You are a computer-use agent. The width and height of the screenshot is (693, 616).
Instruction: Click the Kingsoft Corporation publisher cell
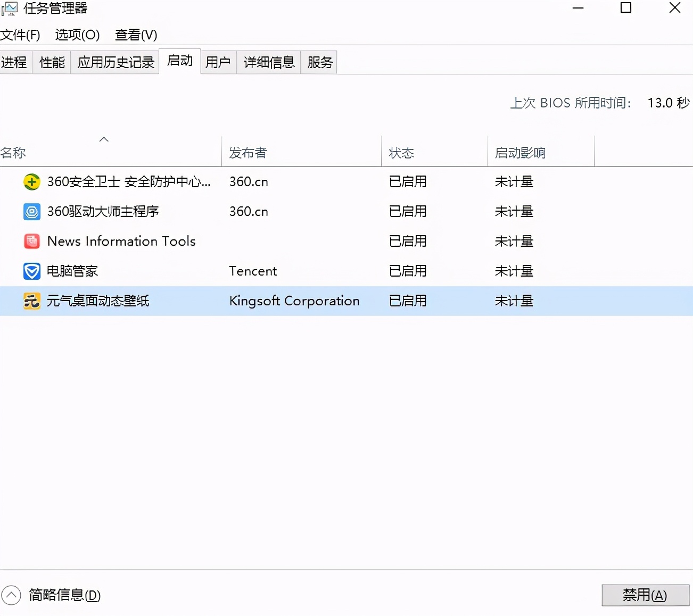click(x=294, y=301)
